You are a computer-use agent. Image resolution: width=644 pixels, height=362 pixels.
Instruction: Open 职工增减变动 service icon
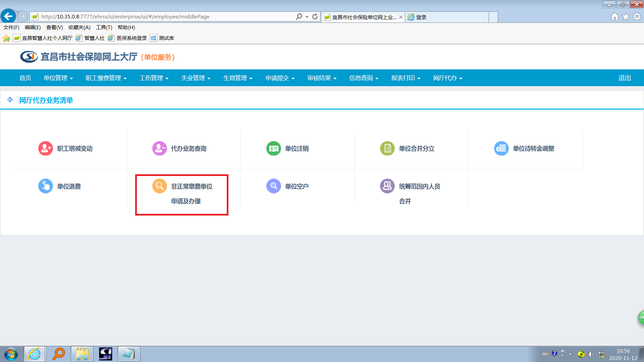(x=45, y=148)
